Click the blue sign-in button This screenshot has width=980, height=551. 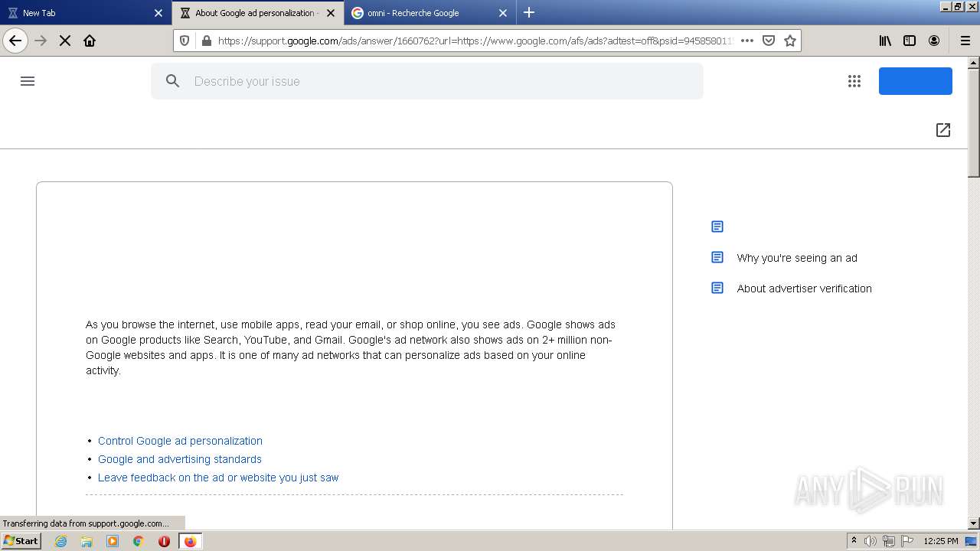point(916,81)
